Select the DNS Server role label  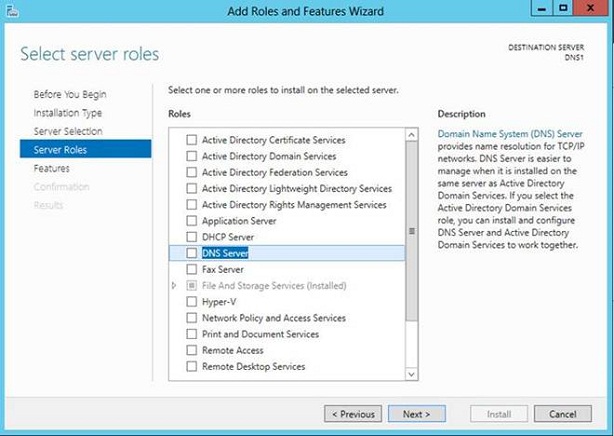coord(225,253)
